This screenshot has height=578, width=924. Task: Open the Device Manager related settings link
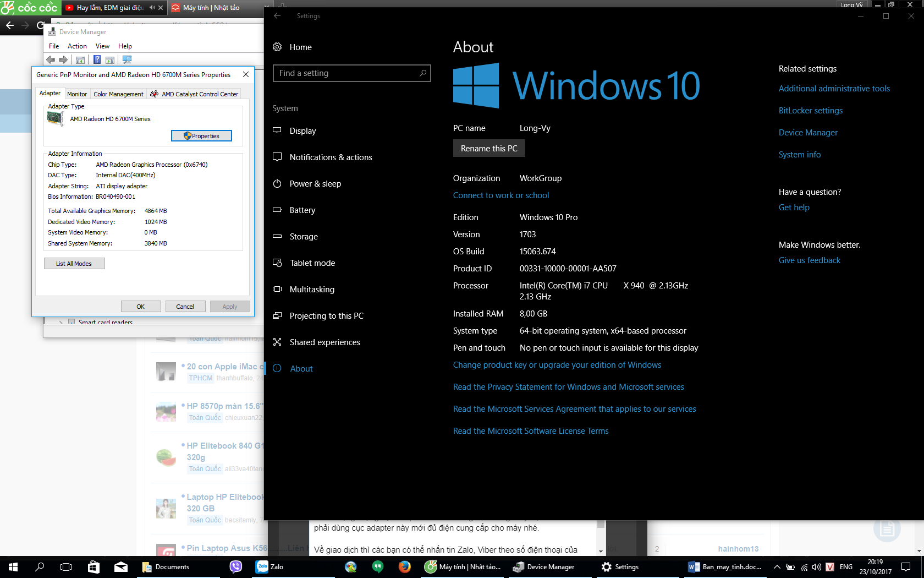tap(809, 133)
